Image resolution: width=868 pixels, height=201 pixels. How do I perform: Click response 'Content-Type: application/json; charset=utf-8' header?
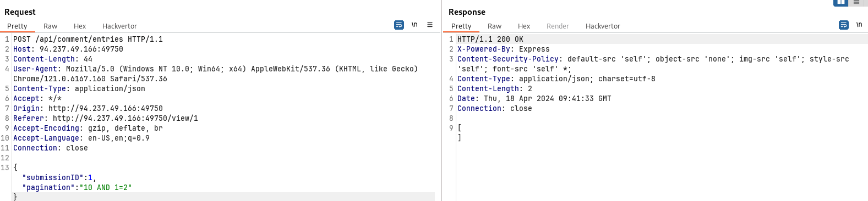pos(556,79)
